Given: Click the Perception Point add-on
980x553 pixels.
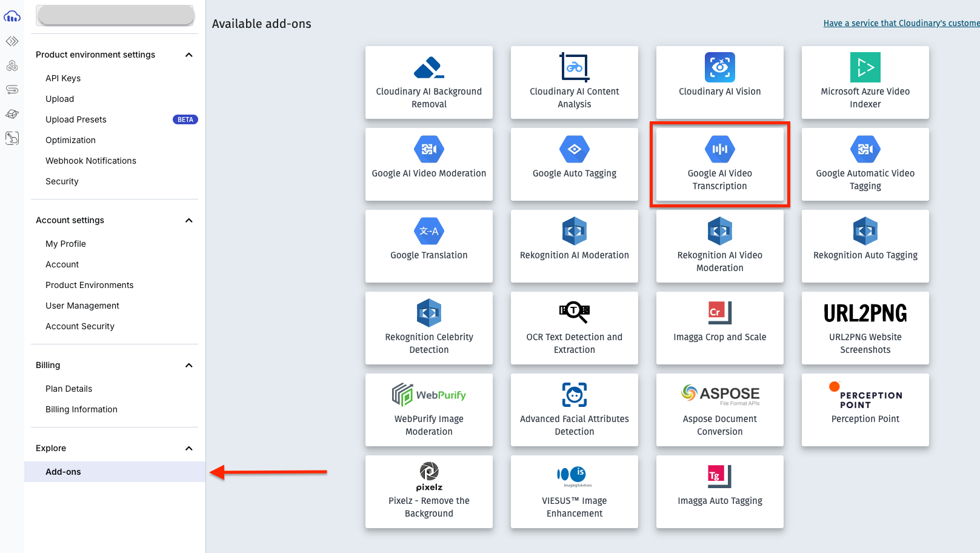Looking at the screenshot, I should point(865,410).
